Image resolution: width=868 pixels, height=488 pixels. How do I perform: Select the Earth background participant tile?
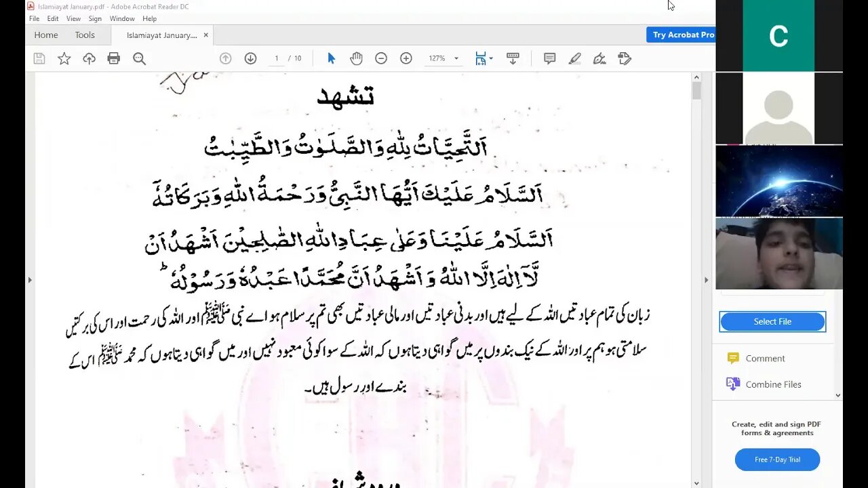click(x=778, y=181)
